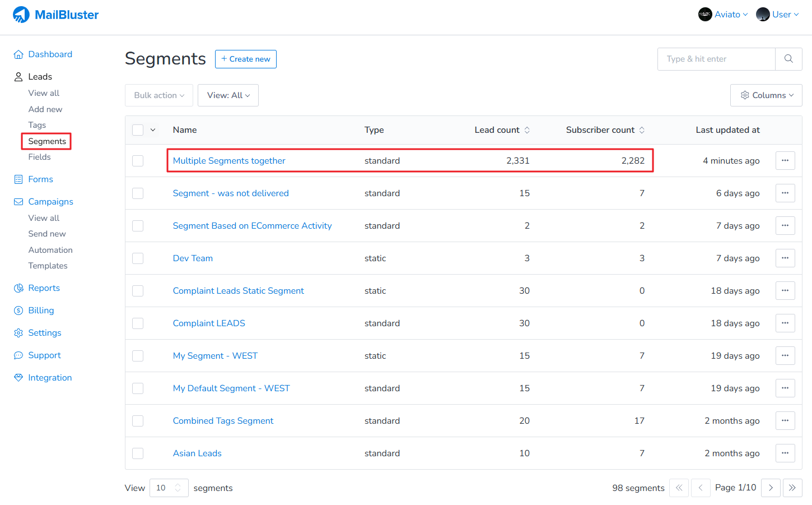Navigate to Automation under Campaigns
Screen dimensions: 812x505
point(50,250)
